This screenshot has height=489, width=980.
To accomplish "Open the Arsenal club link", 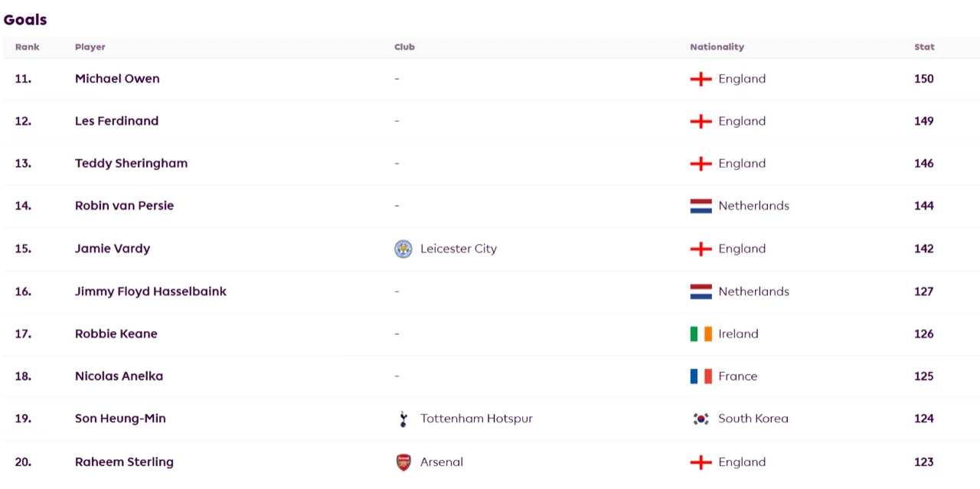I will [x=442, y=462].
